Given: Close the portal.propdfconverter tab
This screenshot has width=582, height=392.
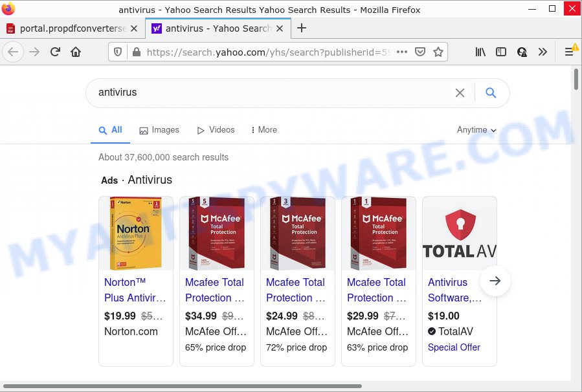Looking at the screenshot, I should tap(134, 28).
